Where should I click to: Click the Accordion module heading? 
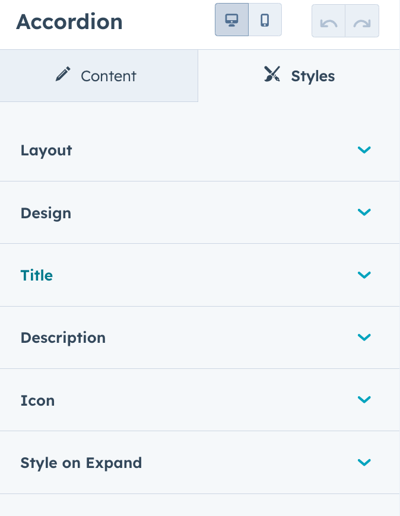coord(69,22)
